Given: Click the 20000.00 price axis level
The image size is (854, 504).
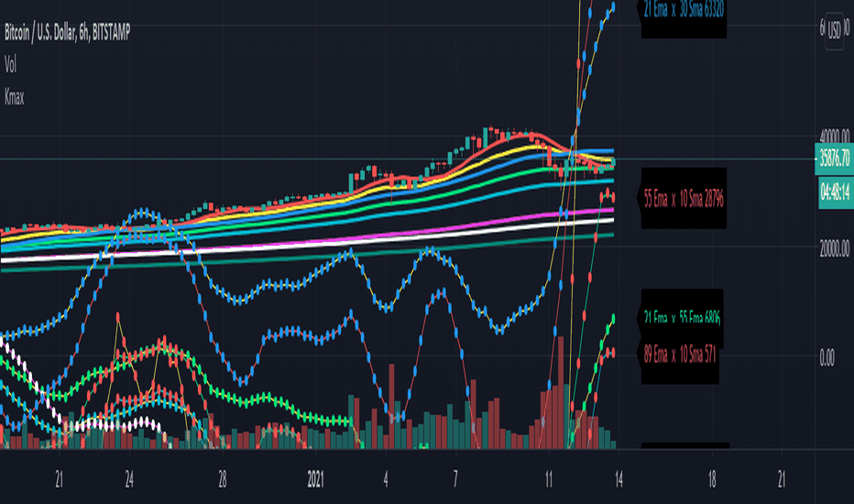Looking at the screenshot, I should [835, 248].
